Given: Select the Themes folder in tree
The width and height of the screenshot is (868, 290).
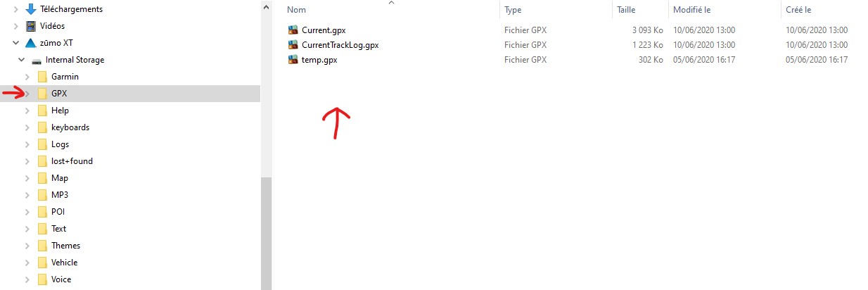Looking at the screenshot, I should (65, 246).
